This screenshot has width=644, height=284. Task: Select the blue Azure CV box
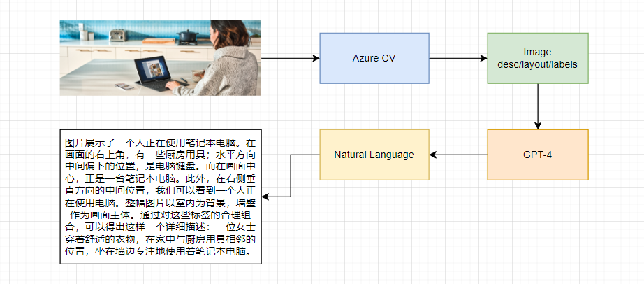pos(374,58)
